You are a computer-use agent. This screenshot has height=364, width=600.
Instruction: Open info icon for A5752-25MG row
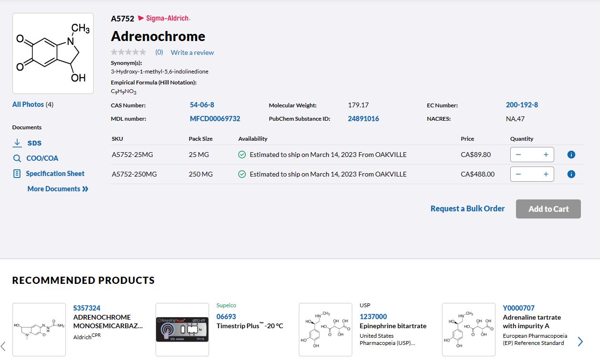[x=571, y=155]
